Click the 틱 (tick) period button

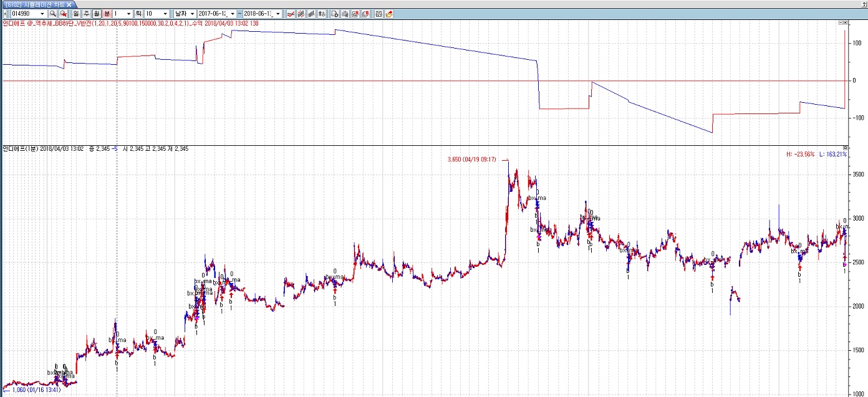click(x=139, y=14)
